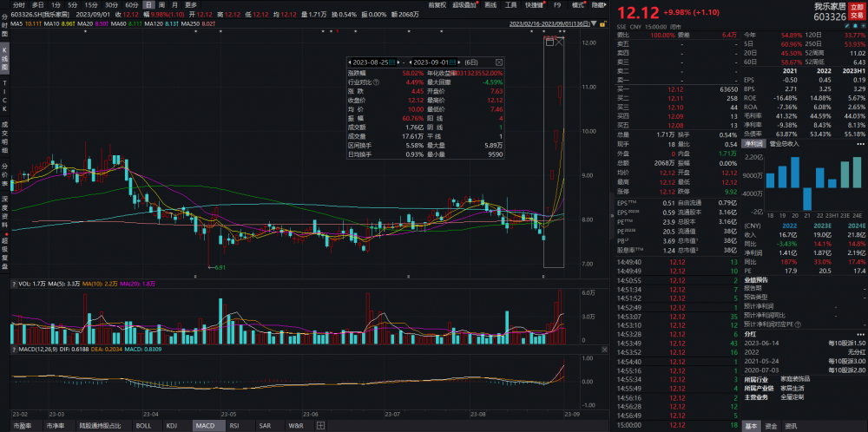Switch chart to 日 daily period
Viewport: 868px width, 432px height.
[x=148, y=4]
